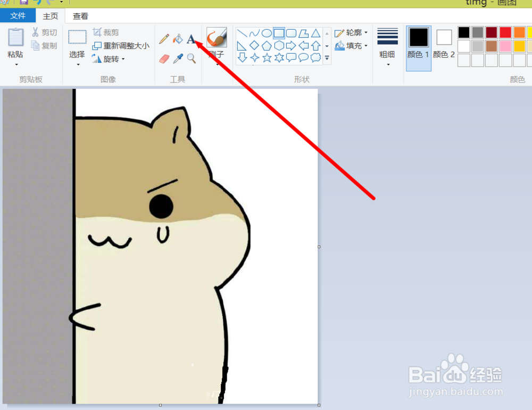Choose the Oval callout shape
532x410 pixels.
click(x=304, y=58)
